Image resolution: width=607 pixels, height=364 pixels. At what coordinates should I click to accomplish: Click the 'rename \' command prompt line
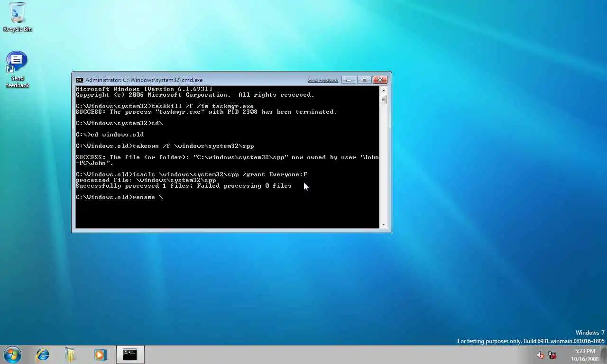click(119, 197)
